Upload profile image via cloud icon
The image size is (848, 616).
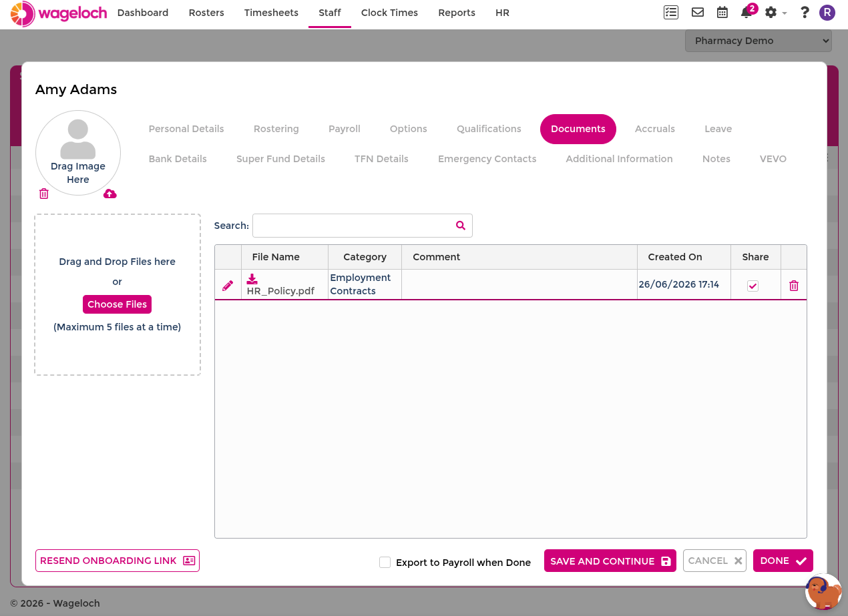coord(110,194)
